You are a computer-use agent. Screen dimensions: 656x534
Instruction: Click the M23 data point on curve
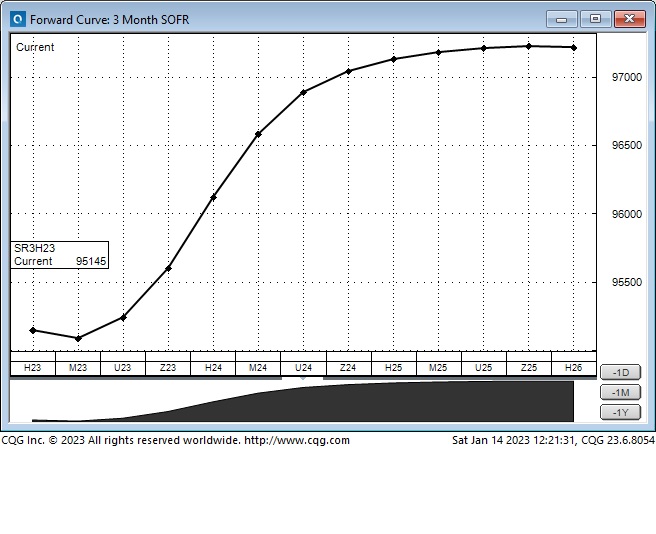(78, 338)
